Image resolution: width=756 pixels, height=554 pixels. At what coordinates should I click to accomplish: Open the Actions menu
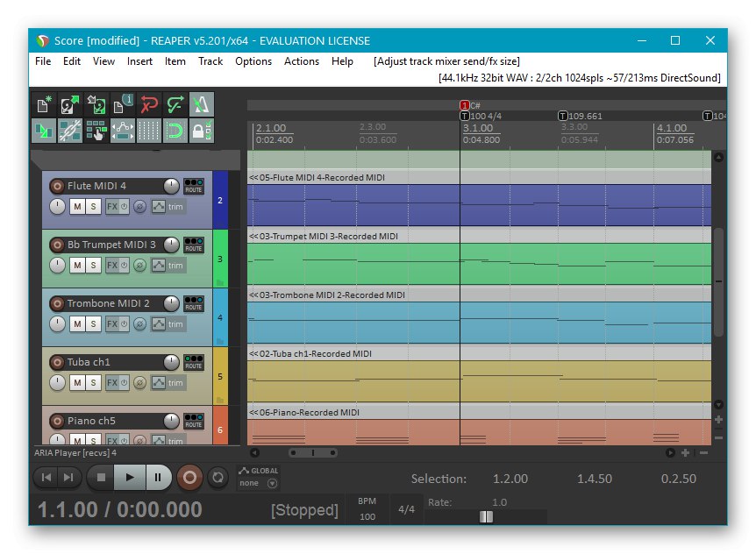tap(302, 61)
